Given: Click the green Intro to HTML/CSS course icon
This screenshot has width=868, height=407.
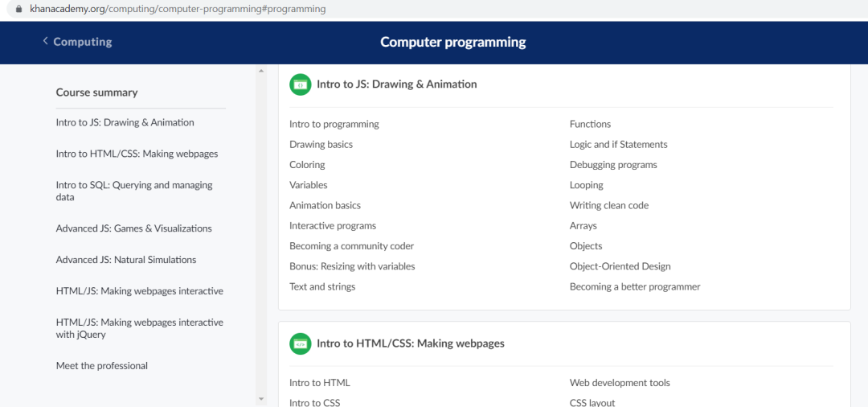Looking at the screenshot, I should coord(300,344).
